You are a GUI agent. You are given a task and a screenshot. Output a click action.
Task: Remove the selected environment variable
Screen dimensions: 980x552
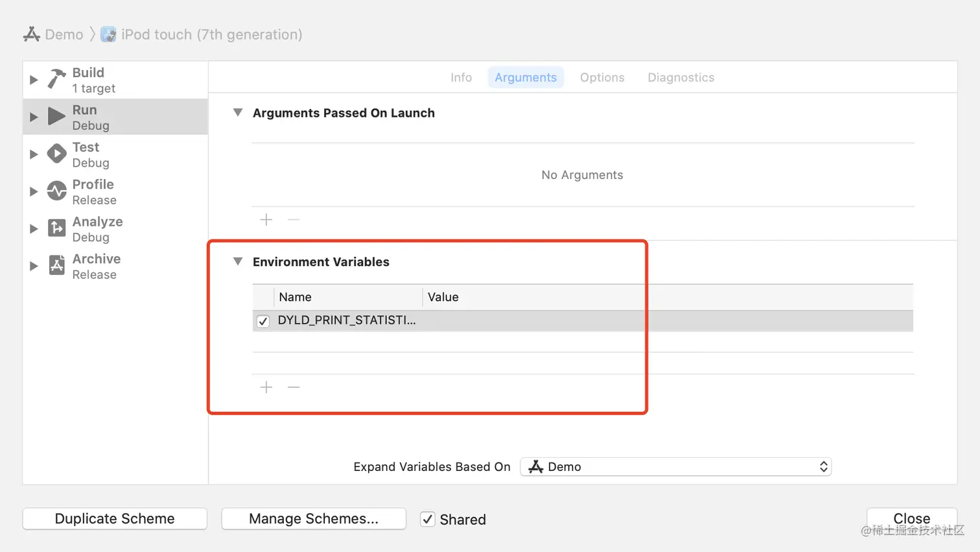(x=294, y=387)
